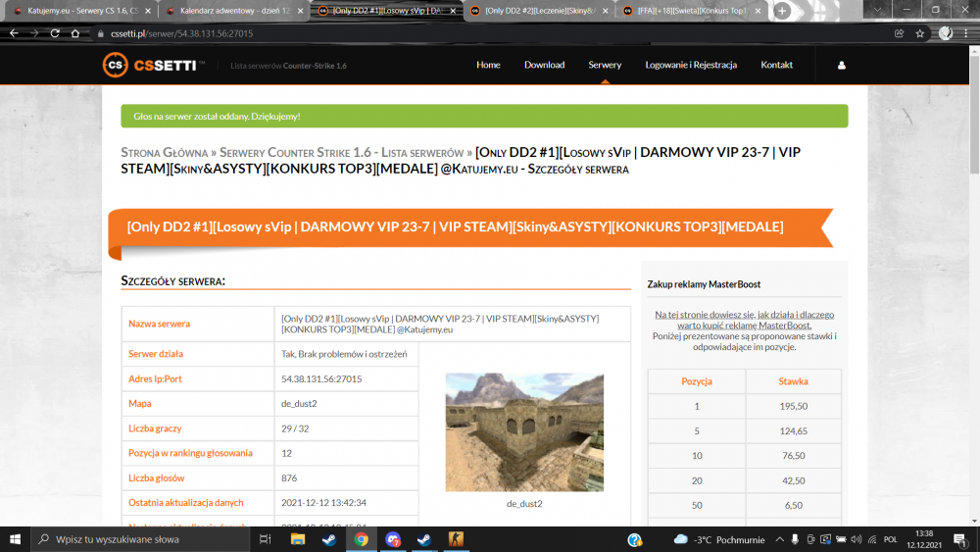Click the Stawka value 124,65
Image resolution: width=980 pixels, height=552 pixels.
tap(793, 431)
